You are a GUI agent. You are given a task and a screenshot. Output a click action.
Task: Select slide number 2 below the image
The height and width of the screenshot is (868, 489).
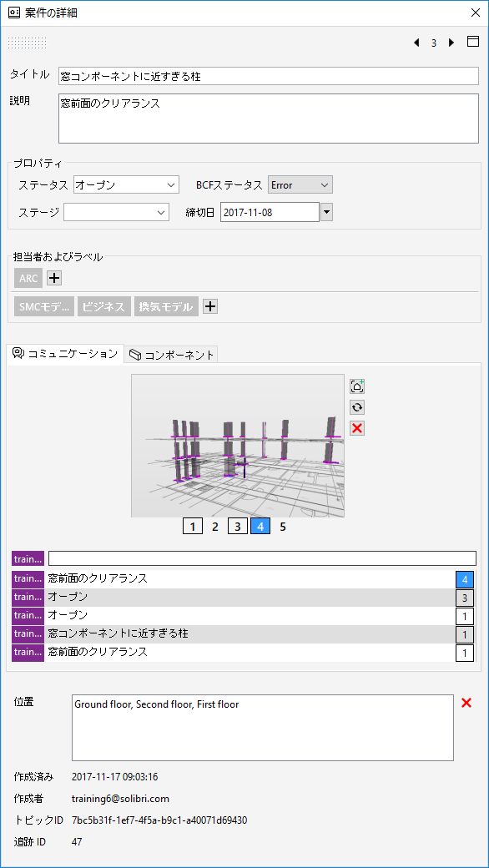coord(215,527)
